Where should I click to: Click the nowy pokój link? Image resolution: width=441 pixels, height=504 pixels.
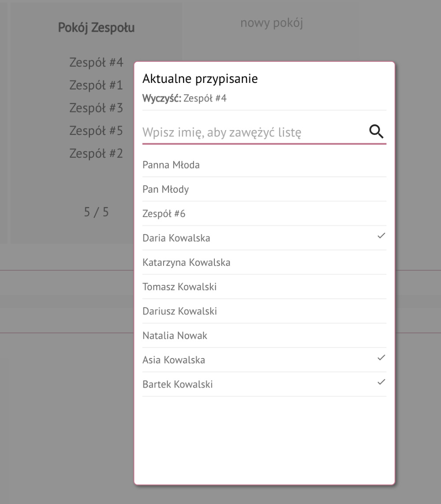pos(272,23)
